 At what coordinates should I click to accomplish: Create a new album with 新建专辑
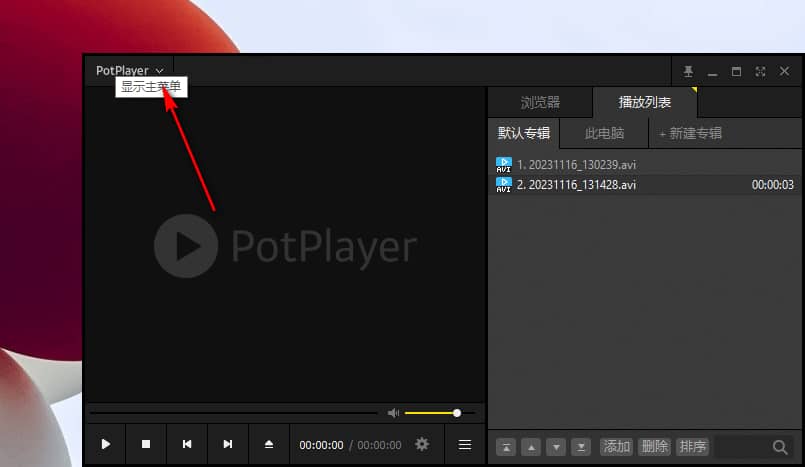point(691,133)
